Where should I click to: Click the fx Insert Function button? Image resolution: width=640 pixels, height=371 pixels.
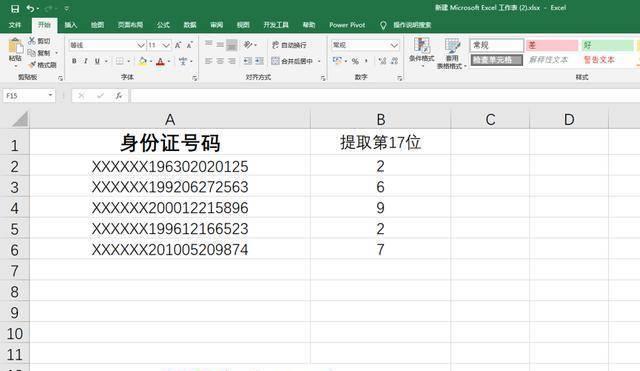[119, 96]
